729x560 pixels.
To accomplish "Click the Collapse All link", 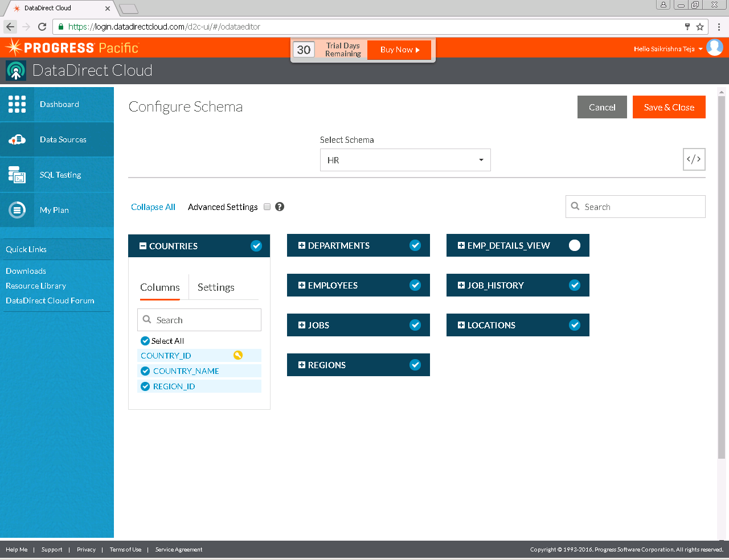I will (153, 207).
